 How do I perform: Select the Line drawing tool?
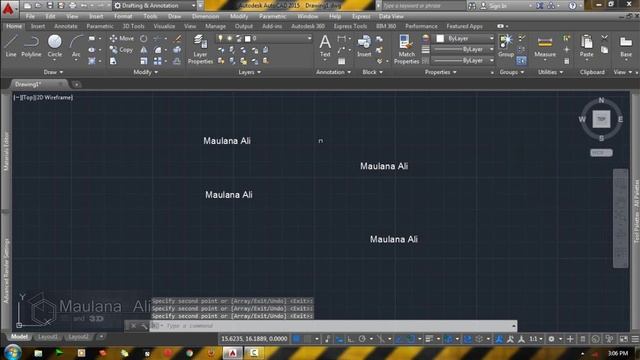coord(11,45)
